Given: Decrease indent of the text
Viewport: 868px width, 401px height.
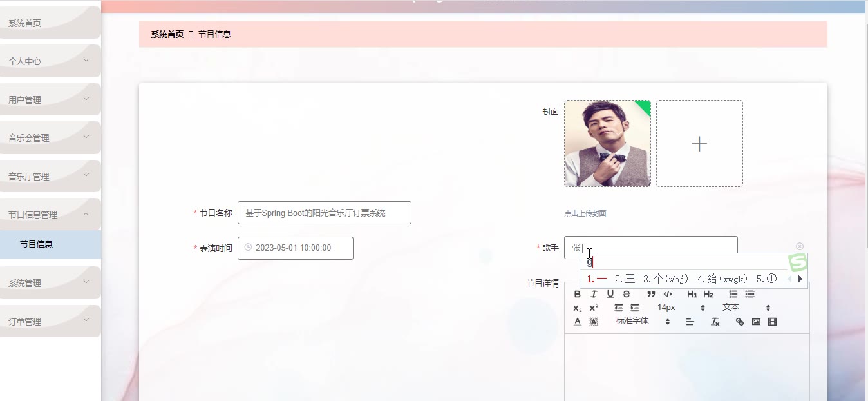Looking at the screenshot, I should pyautogui.click(x=619, y=308).
